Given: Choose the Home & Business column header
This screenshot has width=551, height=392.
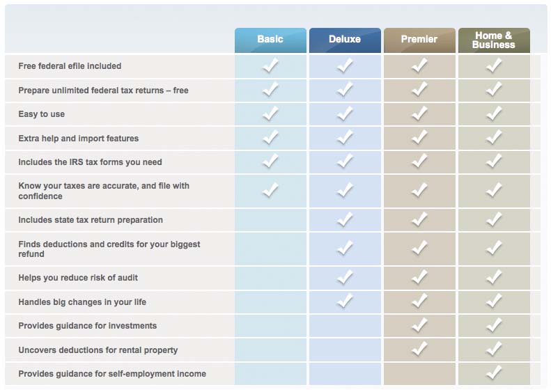Looking at the screenshot, I should click(x=493, y=40).
